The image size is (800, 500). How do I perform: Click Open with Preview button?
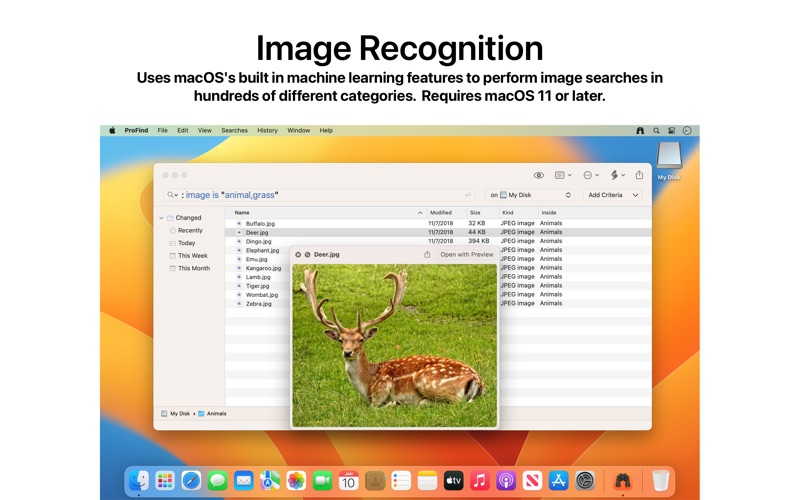tap(467, 255)
